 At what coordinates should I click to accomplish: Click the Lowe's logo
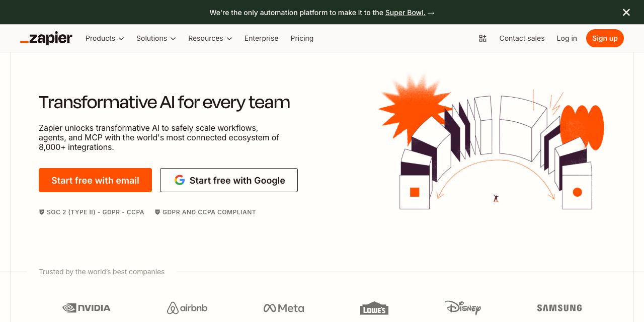click(374, 308)
